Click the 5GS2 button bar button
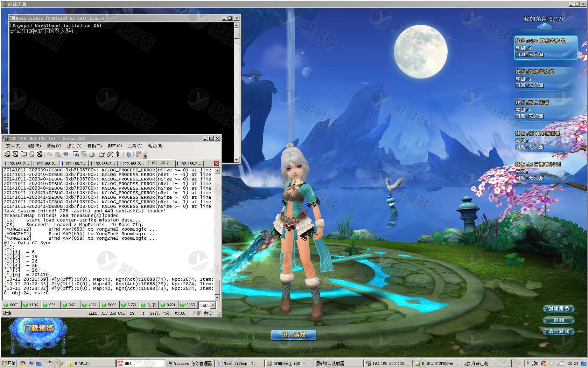588x368 pixels. tap(109, 305)
